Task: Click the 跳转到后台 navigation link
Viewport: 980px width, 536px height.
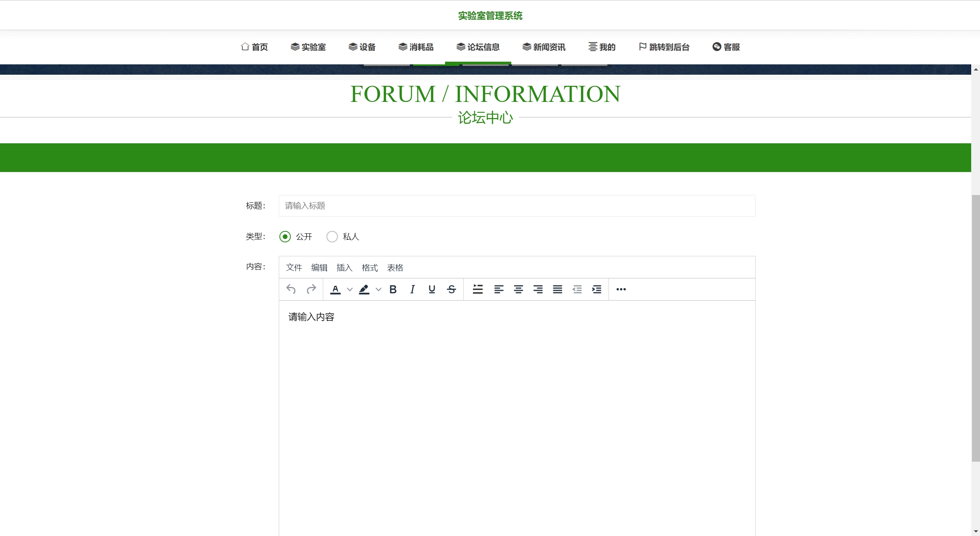Action: click(x=664, y=47)
